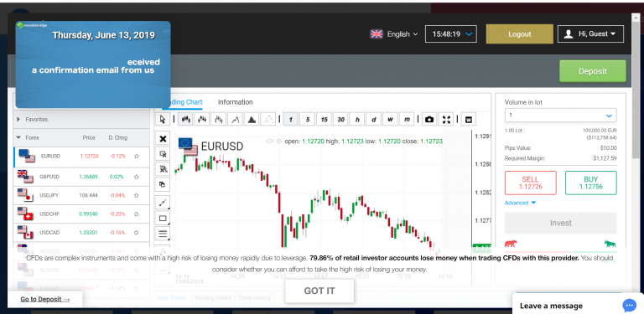The width and height of the screenshot is (644, 314).
Task: Expand the Volume in lot dropdown
Action: (x=561, y=116)
